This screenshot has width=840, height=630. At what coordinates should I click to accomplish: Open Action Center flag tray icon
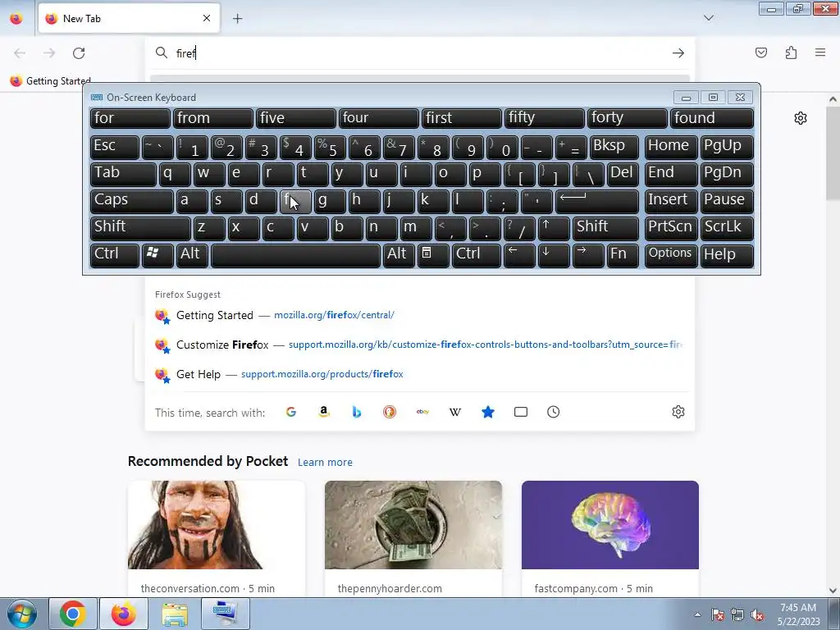(717, 615)
